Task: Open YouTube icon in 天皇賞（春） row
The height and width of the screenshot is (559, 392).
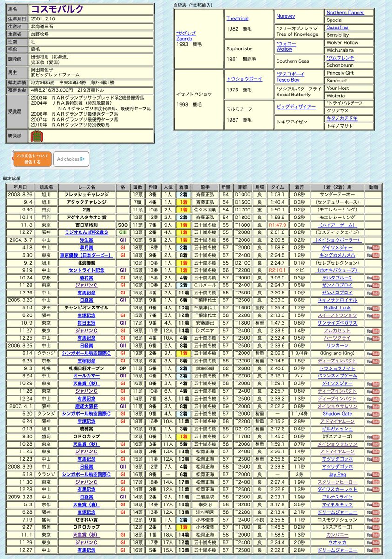Action: [373, 504]
